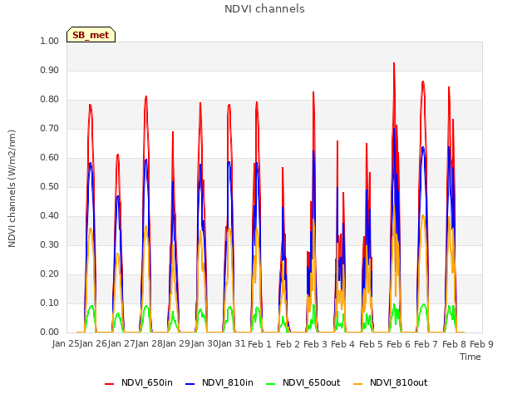Click the 'Time' x-axis title
Viewport: 532px width, 399px height.
point(470,357)
